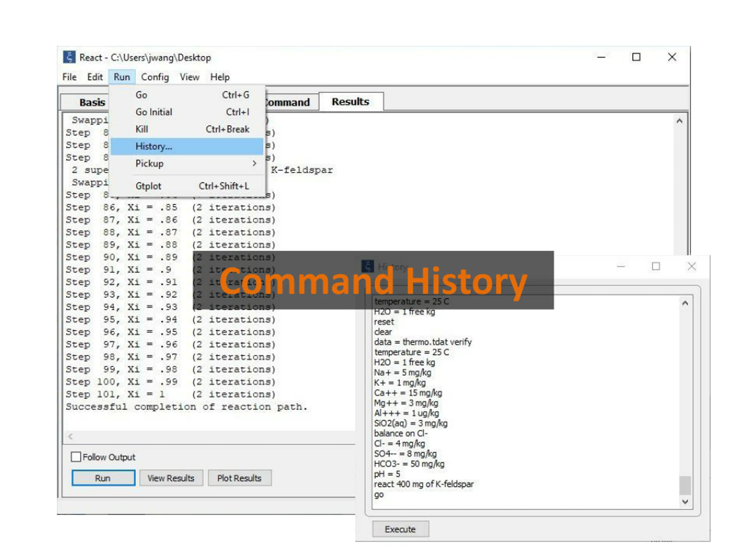Screen dimensions: 747x560
Task: Click the View Results button
Action: click(171, 478)
